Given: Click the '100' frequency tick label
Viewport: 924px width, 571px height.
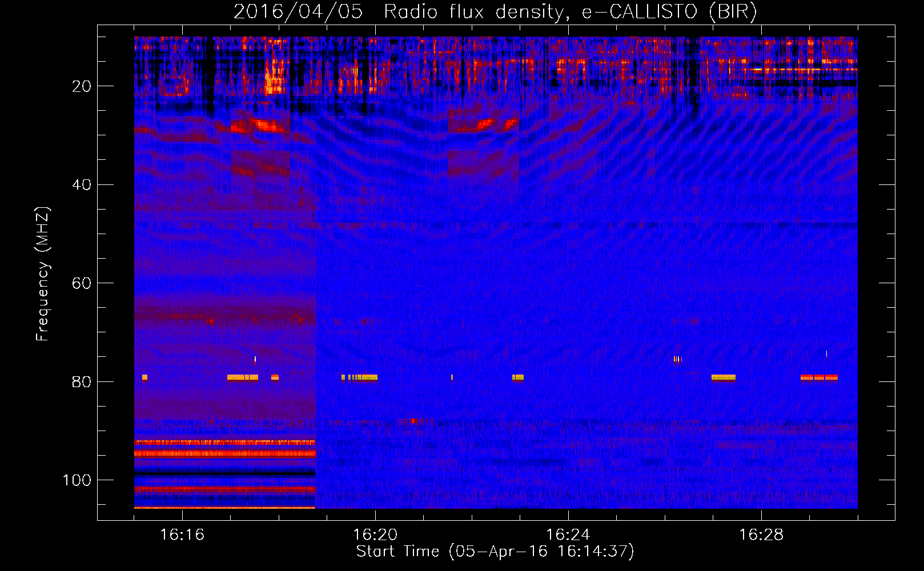Looking at the screenshot, I should 77,480.
